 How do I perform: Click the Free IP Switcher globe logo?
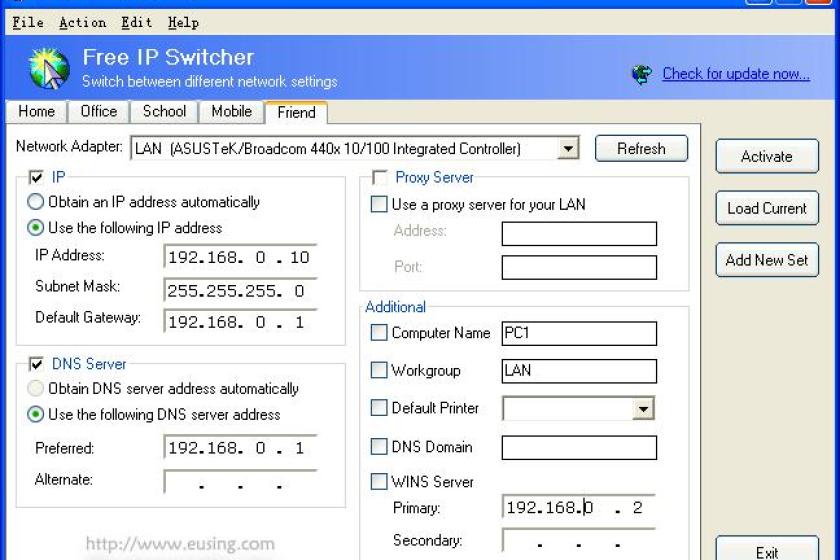[x=49, y=68]
